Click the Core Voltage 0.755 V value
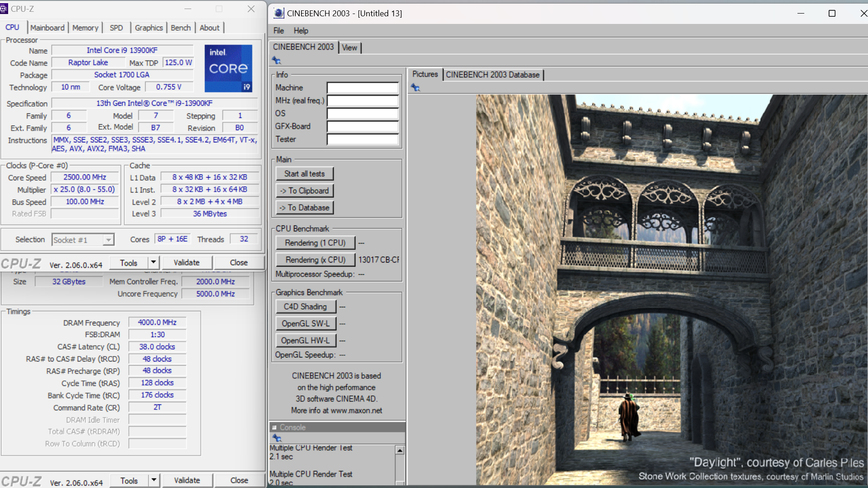The height and width of the screenshot is (488, 868). (x=169, y=87)
